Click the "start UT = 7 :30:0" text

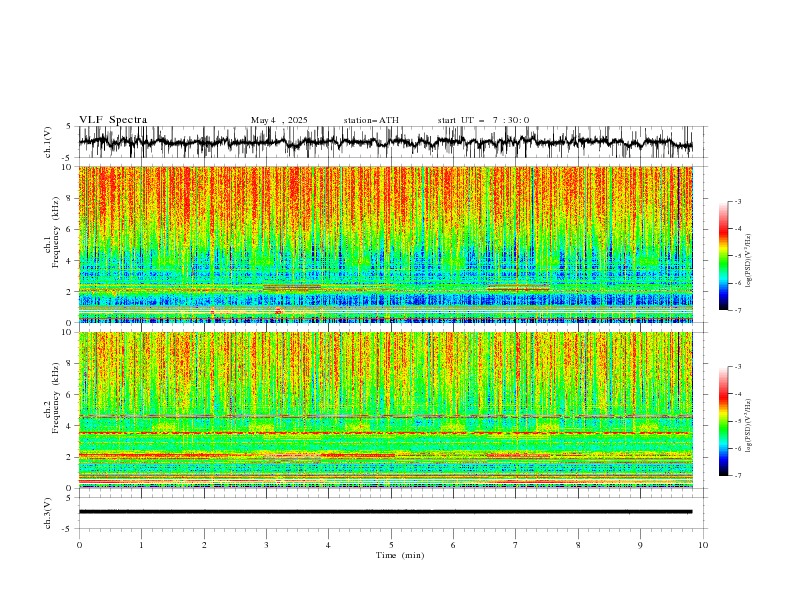click(x=483, y=120)
